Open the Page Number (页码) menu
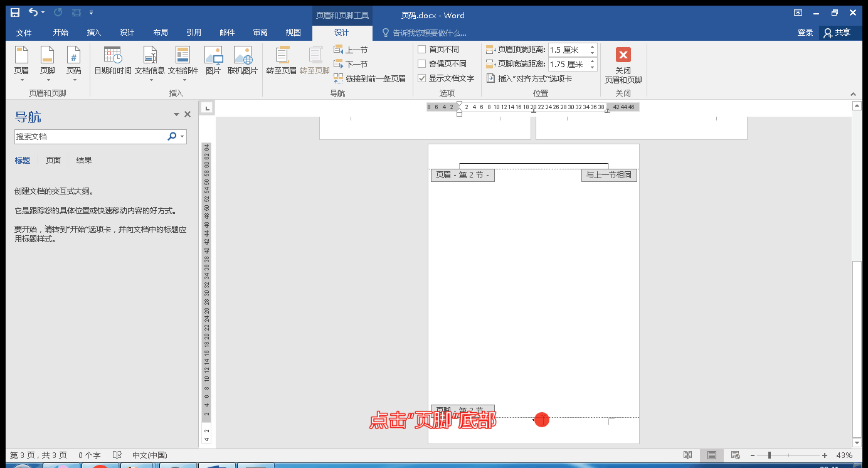Screen dimensions: 868x468 coord(74,65)
